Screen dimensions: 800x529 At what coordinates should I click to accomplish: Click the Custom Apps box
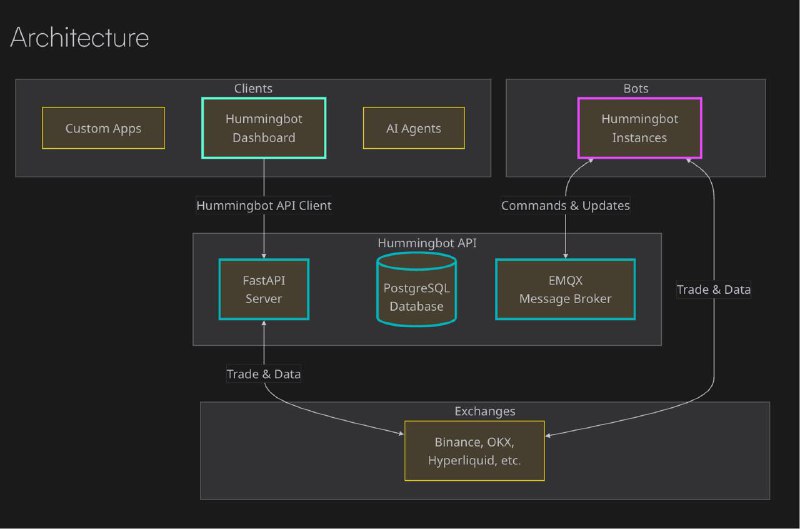pyautogui.click(x=103, y=128)
